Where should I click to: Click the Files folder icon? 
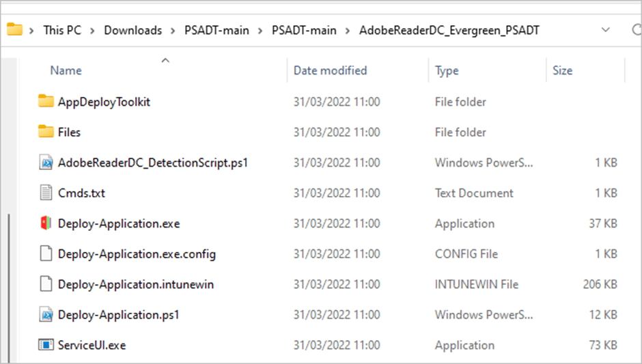tap(46, 131)
